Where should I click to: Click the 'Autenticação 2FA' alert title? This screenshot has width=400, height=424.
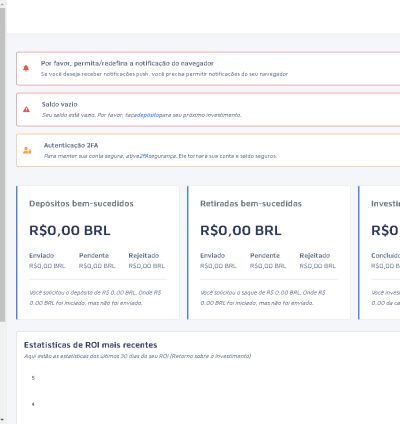pos(71,145)
